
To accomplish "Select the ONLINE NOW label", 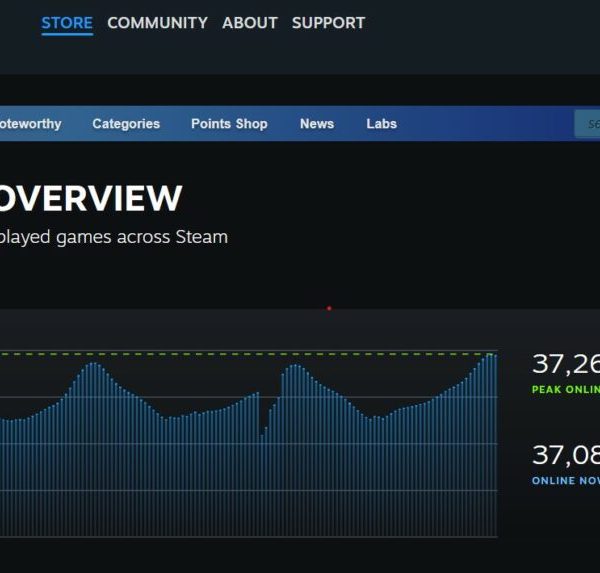I will (566, 481).
